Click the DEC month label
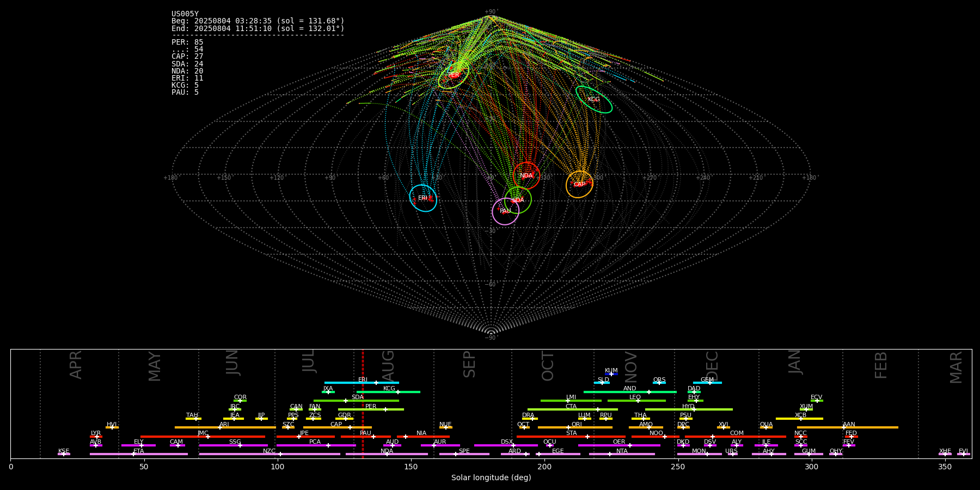 tap(712, 365)
